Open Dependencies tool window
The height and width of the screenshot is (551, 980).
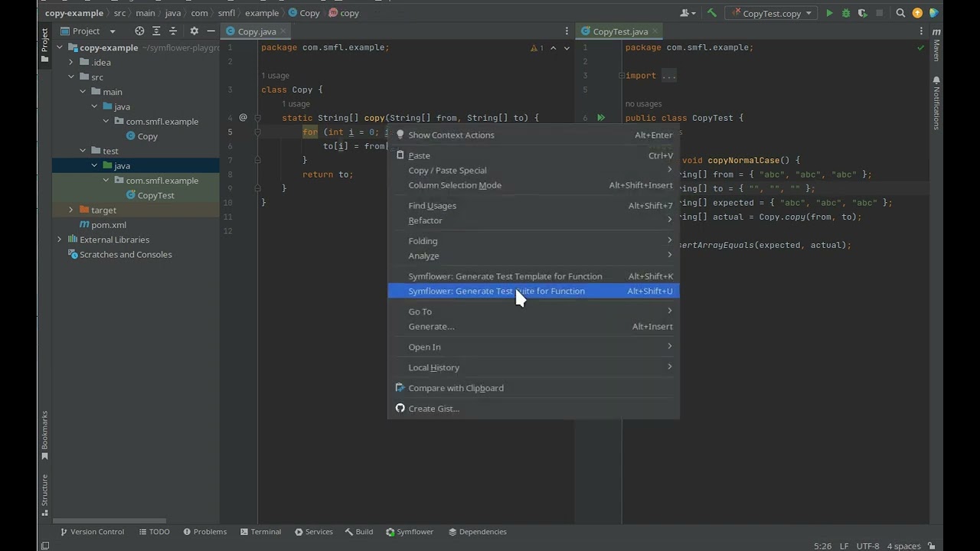coord(478,532)
